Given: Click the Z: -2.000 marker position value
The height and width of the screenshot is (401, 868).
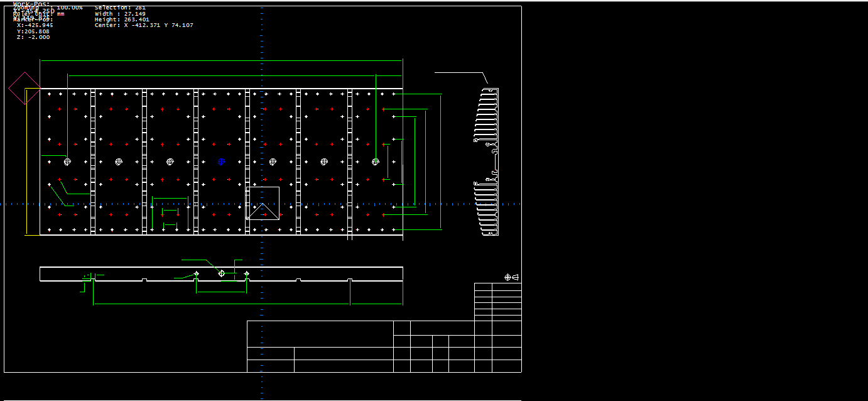Looking at the screenshot, I should tap(33, 38).
